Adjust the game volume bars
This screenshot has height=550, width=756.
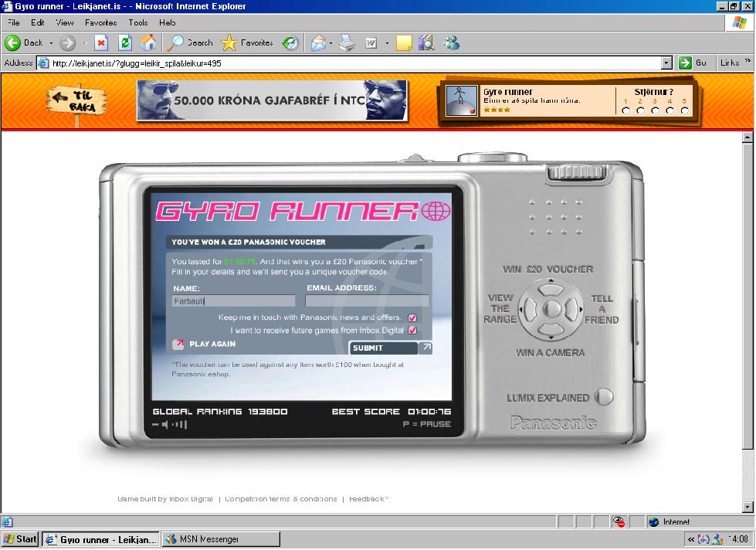click(x=179, y=425)
